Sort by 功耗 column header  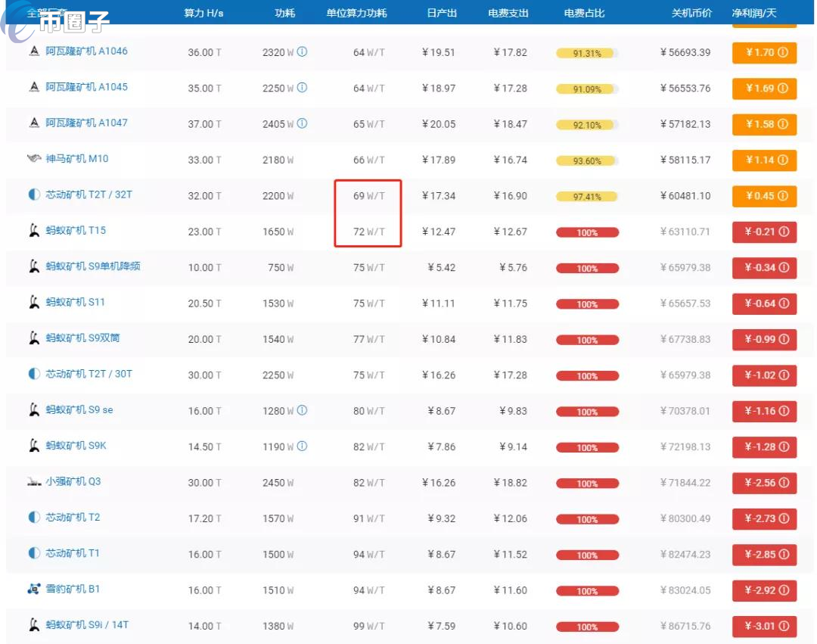(x=284, y=13)
